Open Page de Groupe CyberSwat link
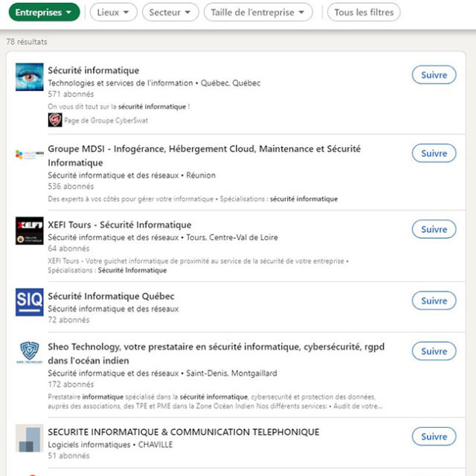This screenshot has width=476, height=476. tap(106, 120)
